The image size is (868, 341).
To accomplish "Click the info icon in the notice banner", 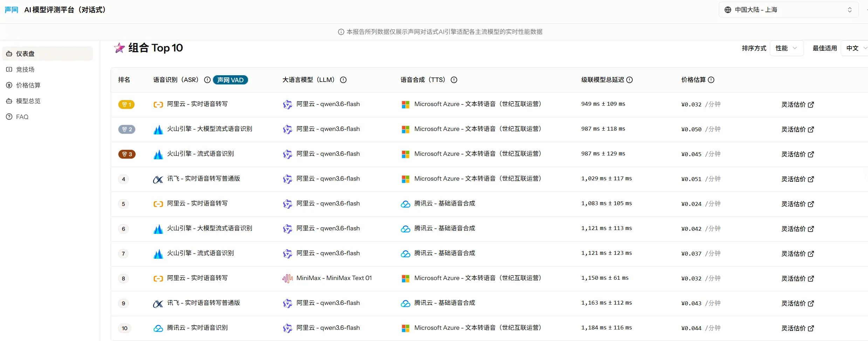I will point(341,32).
